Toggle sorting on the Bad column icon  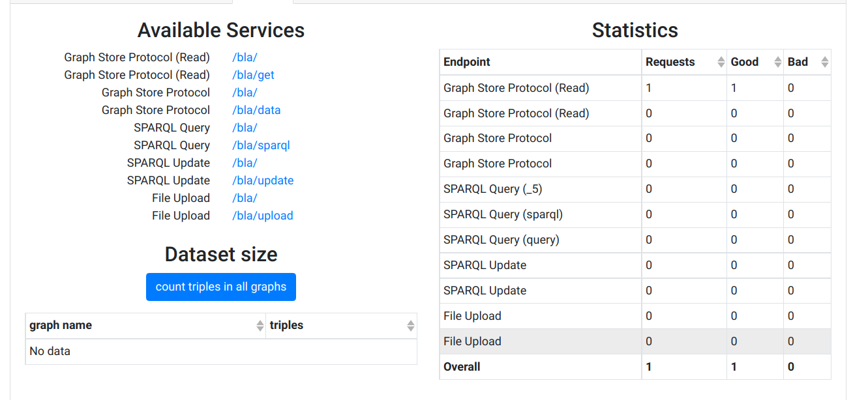point(824,62)
